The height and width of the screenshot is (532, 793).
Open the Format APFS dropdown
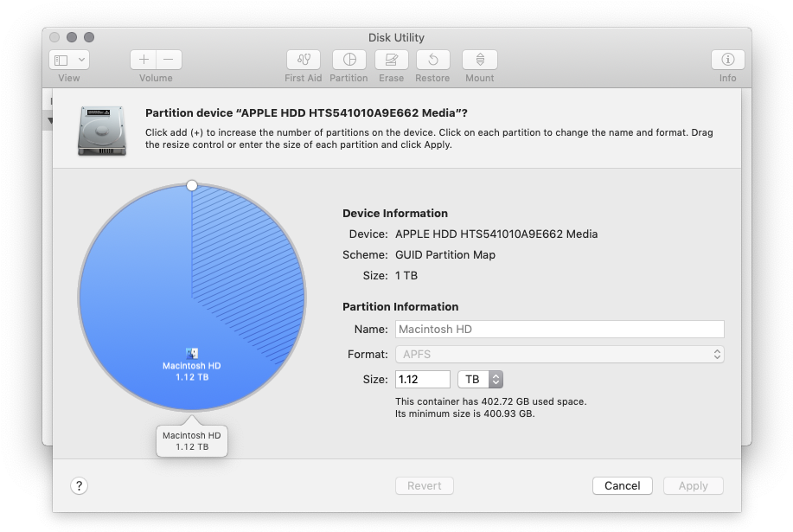tap(560, 355)
